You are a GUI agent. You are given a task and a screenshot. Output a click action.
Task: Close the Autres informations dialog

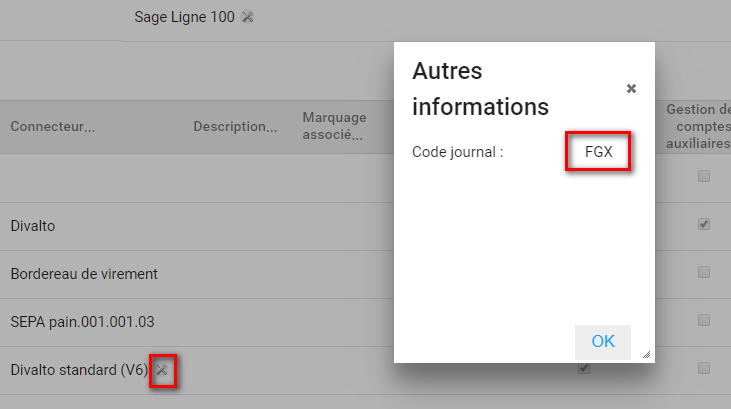631,89
